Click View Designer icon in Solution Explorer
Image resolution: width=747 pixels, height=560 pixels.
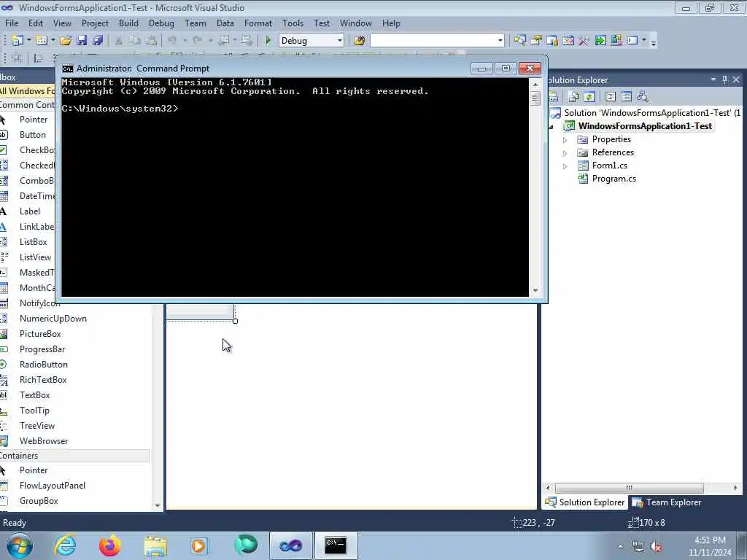626,97
